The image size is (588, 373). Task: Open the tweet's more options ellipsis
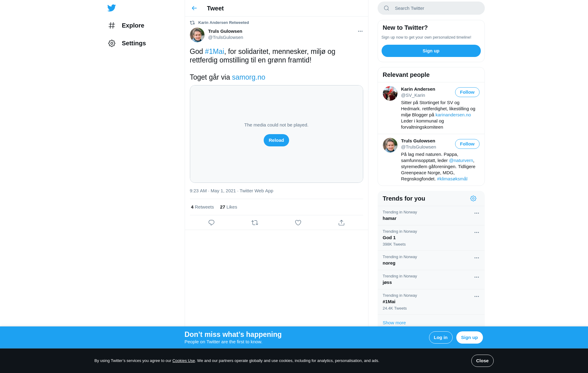click(360, 31)
